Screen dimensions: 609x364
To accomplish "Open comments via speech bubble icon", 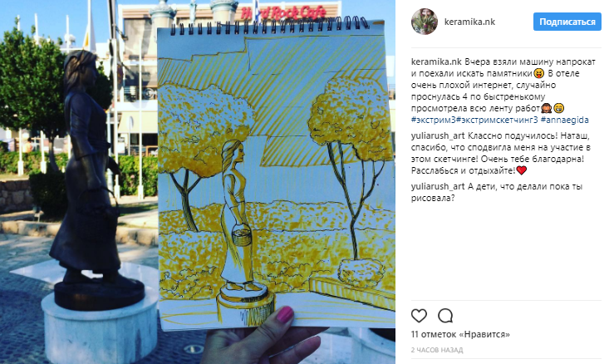I will click(x=445, y=316).
